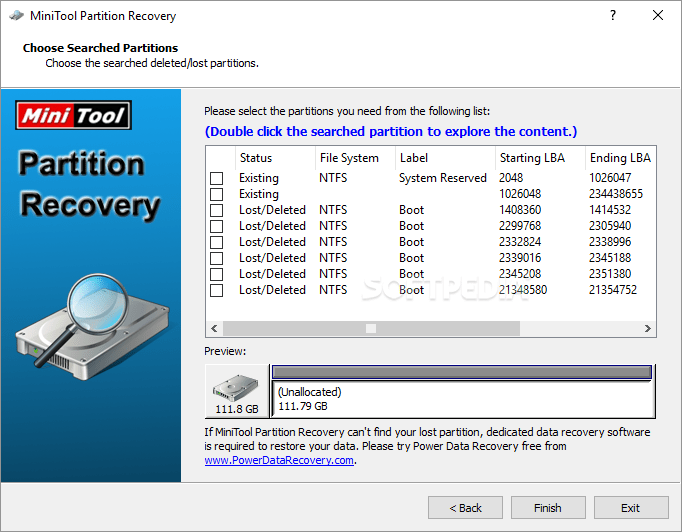Click the MiniTool logo in sidebar
This screenshot has width=682, height=532.
coord(74,115)
